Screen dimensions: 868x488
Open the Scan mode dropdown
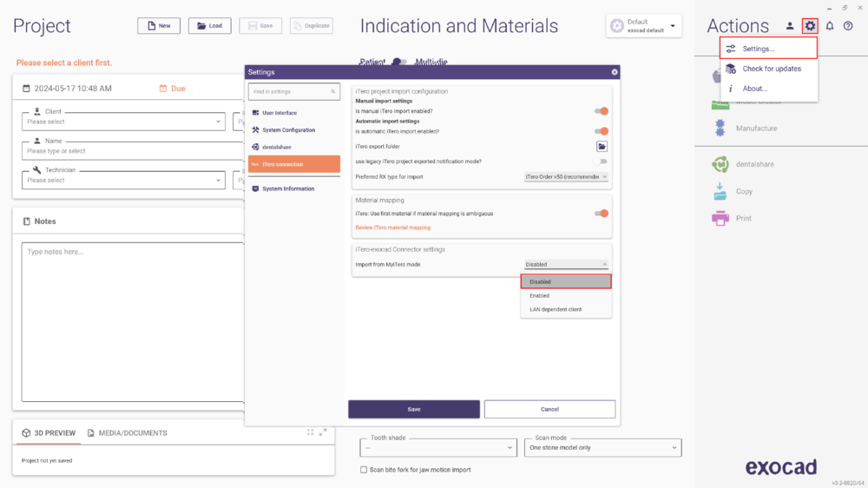(603, 447)
